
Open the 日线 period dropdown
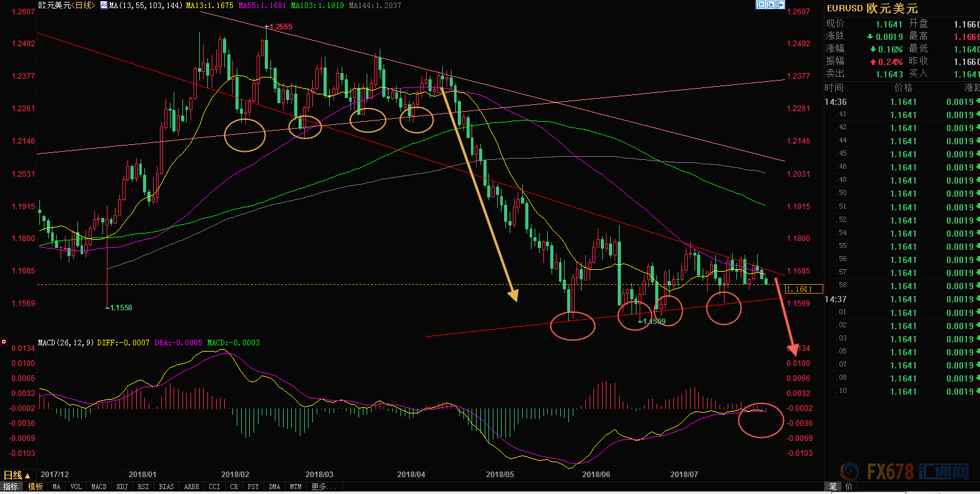(17, 475)
